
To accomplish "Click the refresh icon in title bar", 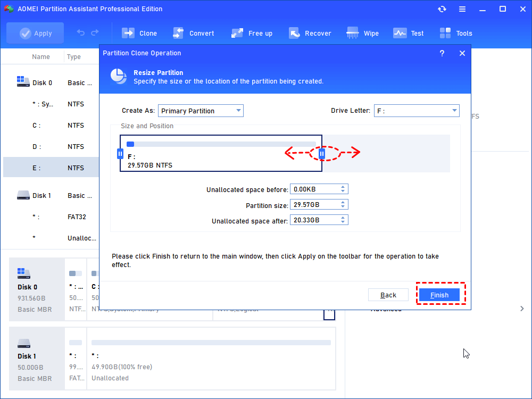I will tap(442, 9).
